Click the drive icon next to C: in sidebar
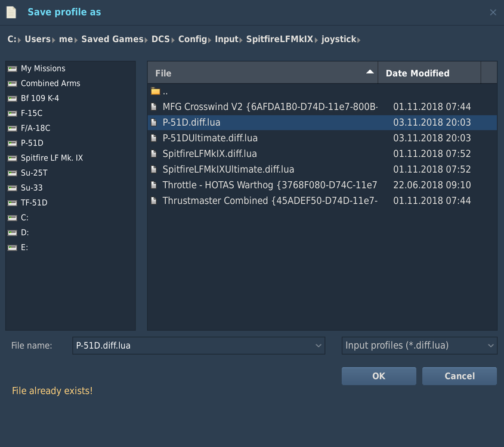The width and height of the screenshot is (504, 447). (x=11, y=218)
